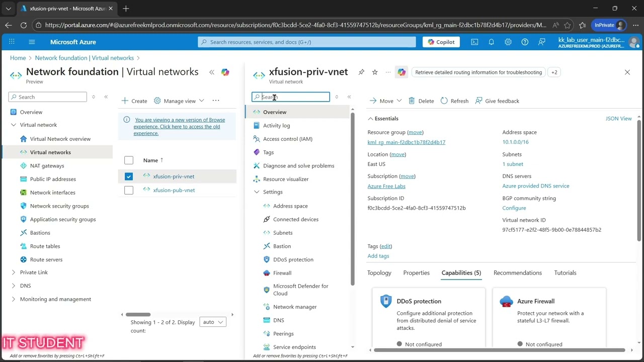The width and height of the screenshot is (644, 362).
Task: Open more options ellipsis beside vnet title
Action: [x=388, y=72]
